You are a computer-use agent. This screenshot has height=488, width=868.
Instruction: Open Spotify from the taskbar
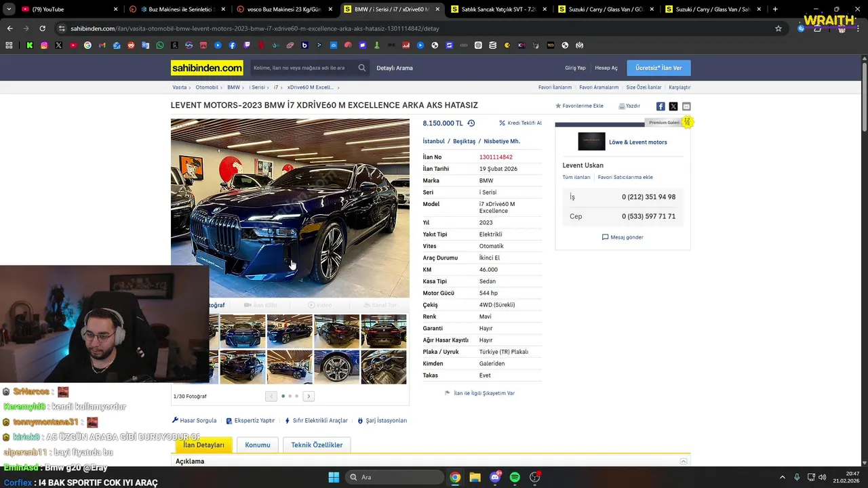pyautogui.click(x=515, y=477)
